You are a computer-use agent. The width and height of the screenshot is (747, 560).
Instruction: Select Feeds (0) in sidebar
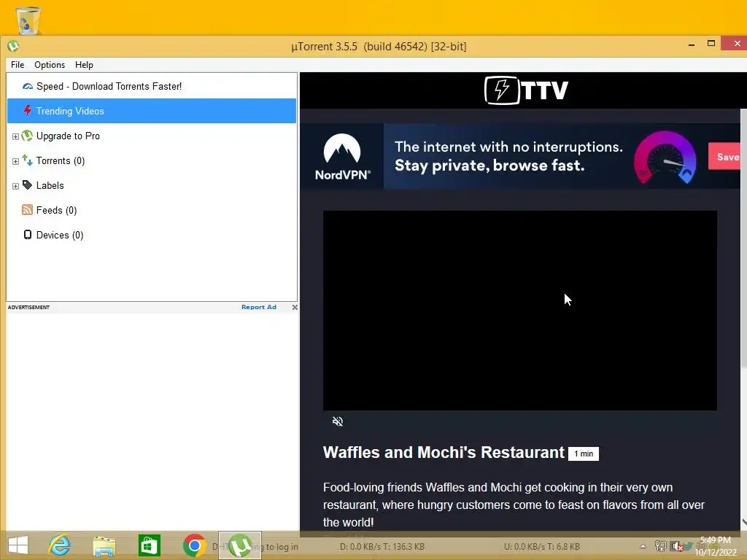click(x=56, y=210)
